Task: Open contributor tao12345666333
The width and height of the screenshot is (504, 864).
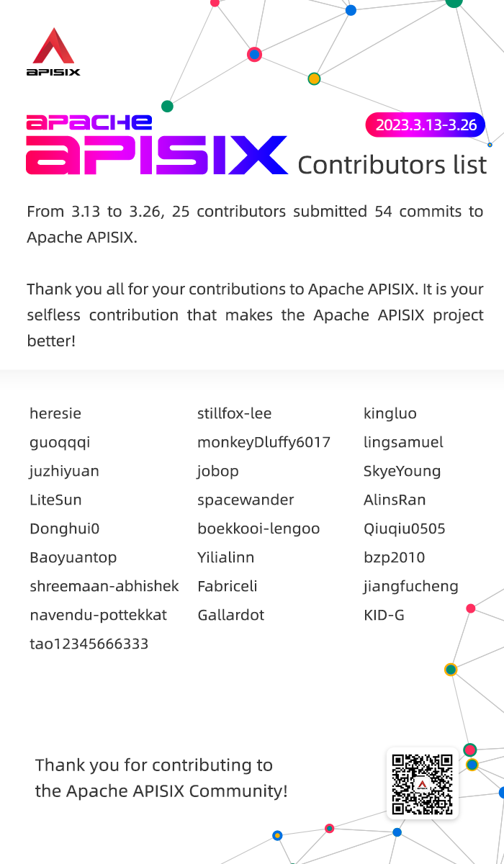Action: coord(89,644)
